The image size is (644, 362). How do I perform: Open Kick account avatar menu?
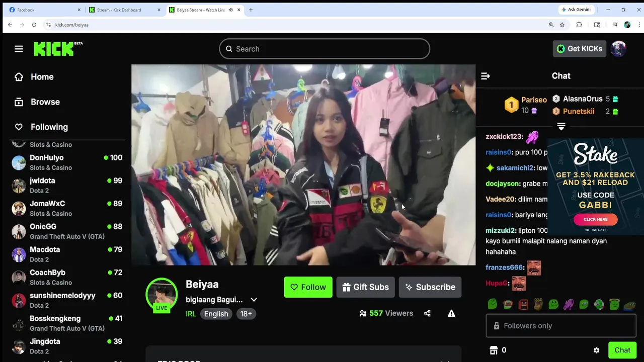[x=618, y=49]
